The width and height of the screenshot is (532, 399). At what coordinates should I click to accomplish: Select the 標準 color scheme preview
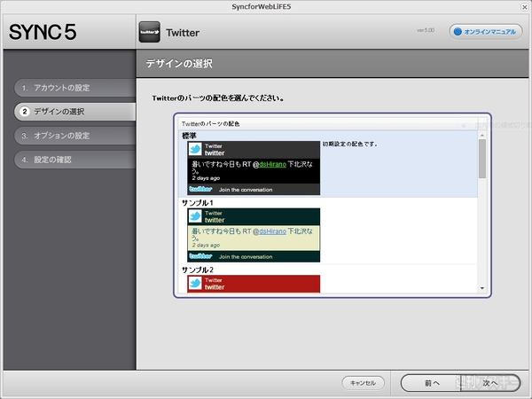(254, 168)
